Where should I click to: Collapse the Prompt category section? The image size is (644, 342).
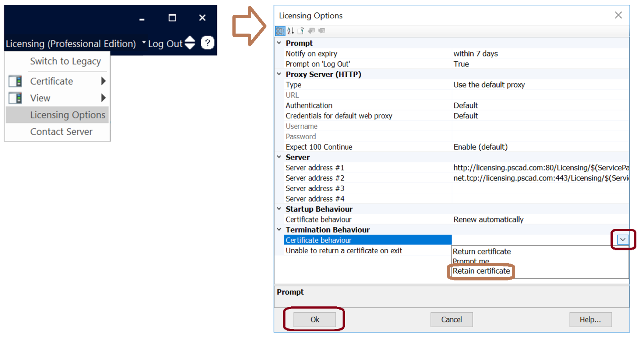(x=279, y=43)
